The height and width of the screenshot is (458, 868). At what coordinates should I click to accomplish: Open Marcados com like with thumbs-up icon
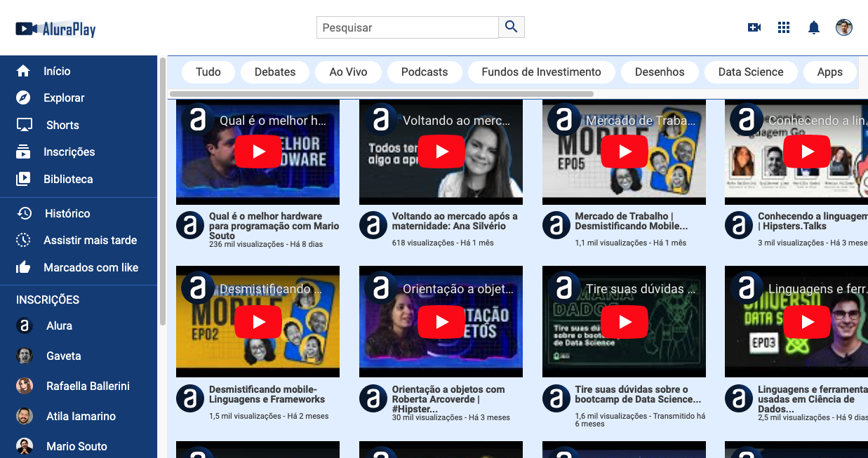24,267
